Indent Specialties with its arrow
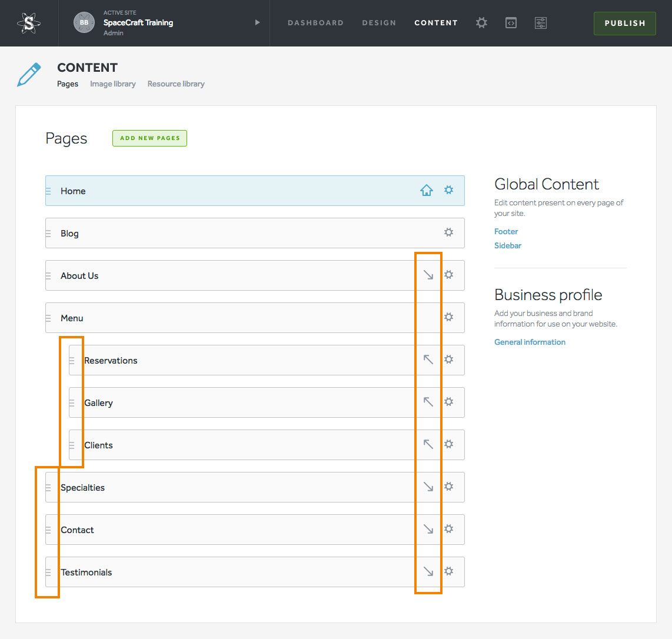 (428, 487)
